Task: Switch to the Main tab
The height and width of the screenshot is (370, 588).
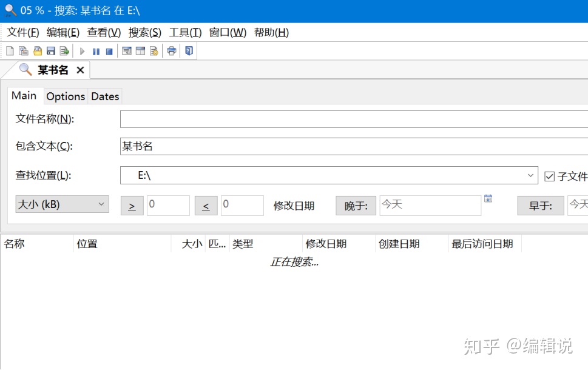Action: click(x=24, y=96)
